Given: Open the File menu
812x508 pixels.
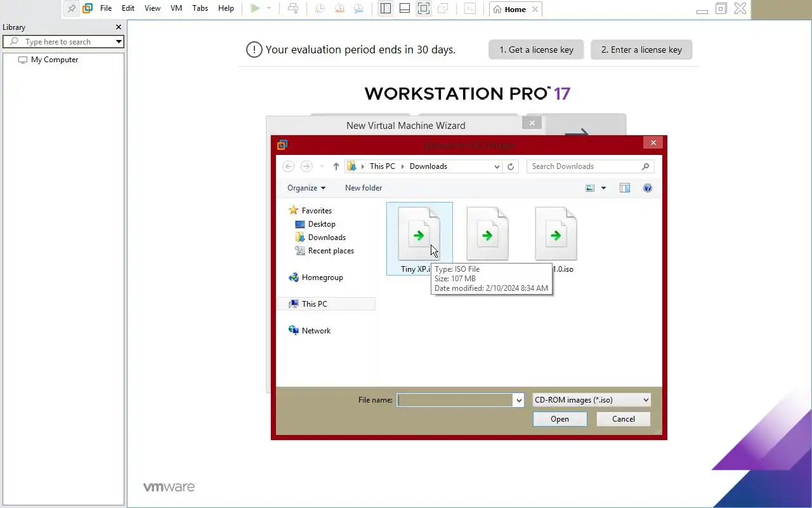Looking at the screenshot, I should [106, 9].
